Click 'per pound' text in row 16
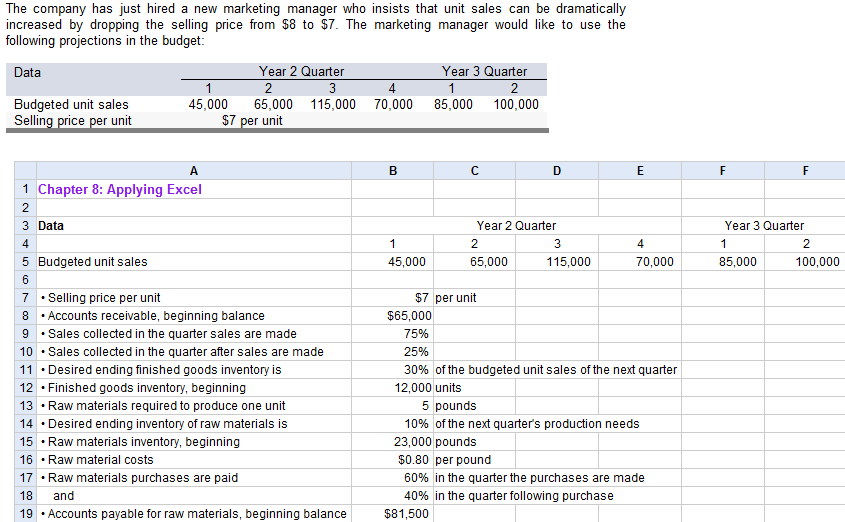 click(x=463, y=460)
